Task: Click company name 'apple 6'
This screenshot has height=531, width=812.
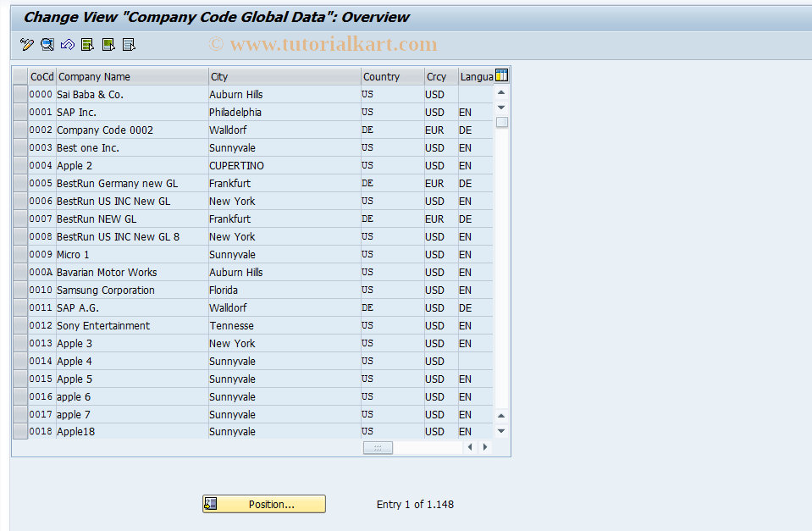Action: click(x=74, y=397)
